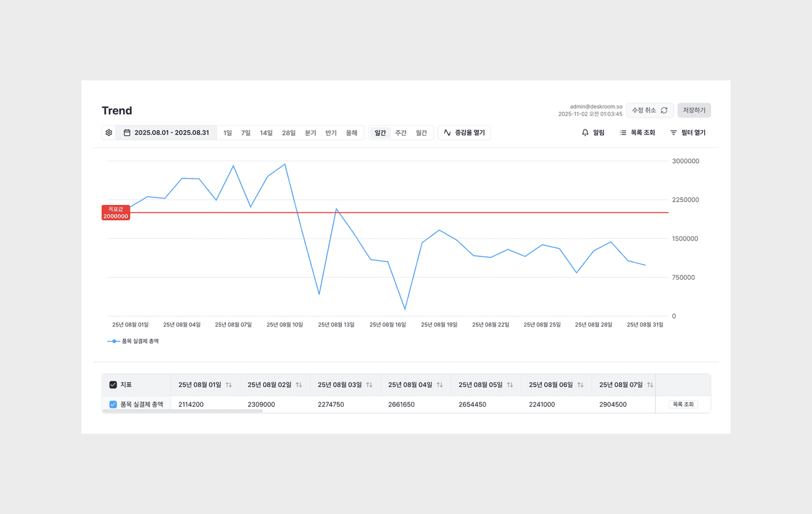The height and width of the screenshot is (514, 812).
Task: Select the 28일 range preset
Action: pos(289,133)
